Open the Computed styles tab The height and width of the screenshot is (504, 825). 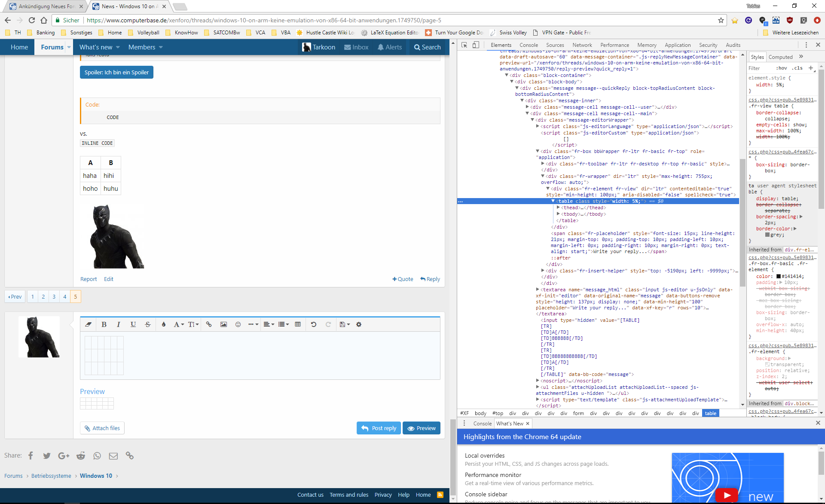pos(780,57)
